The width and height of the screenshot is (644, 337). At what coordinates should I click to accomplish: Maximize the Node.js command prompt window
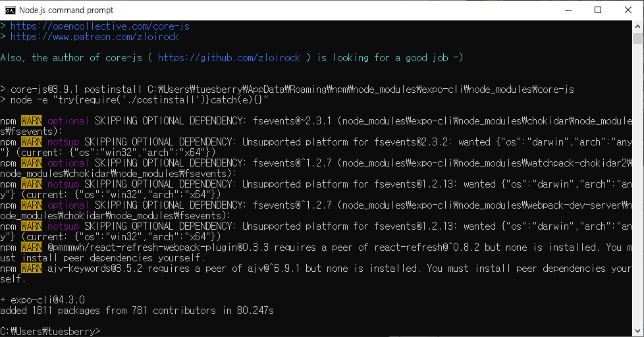click(598, 11)
